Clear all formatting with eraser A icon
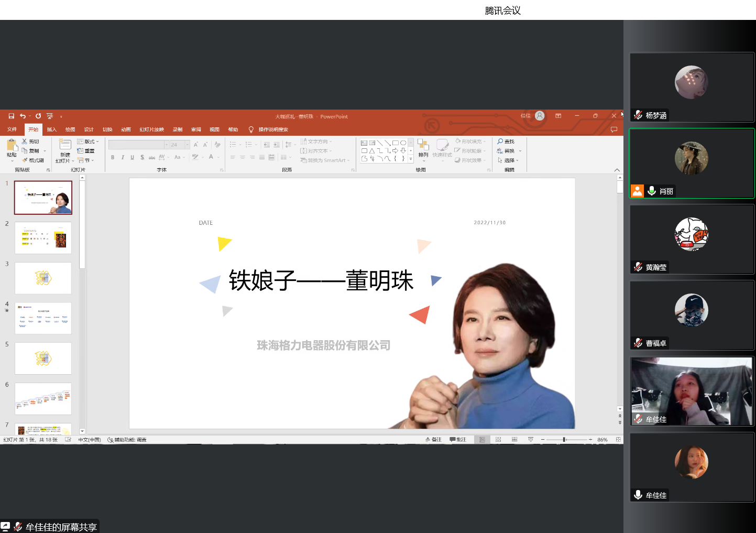The height and width of the screenshot is (533, 756). point(217,145)
